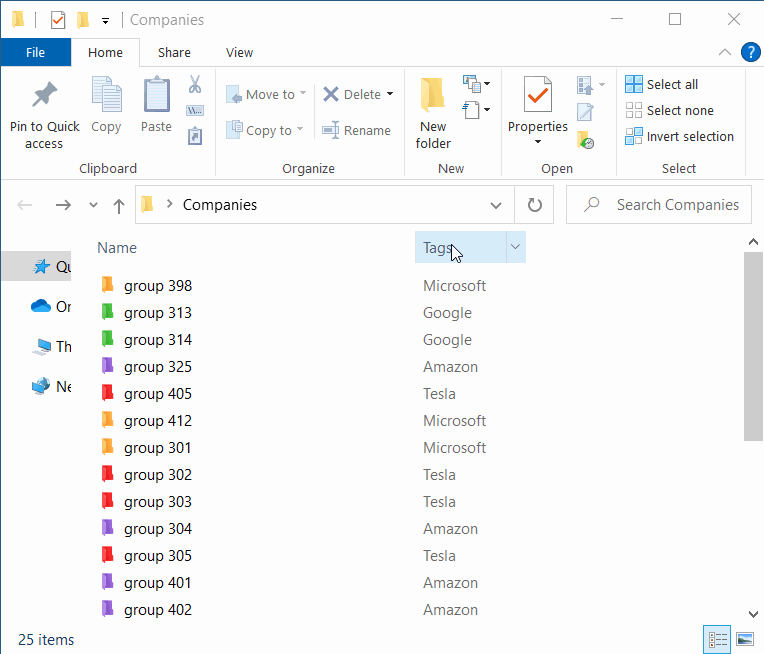Click the Copy path icon
The image size is (764, 654).
click(195, 111)
